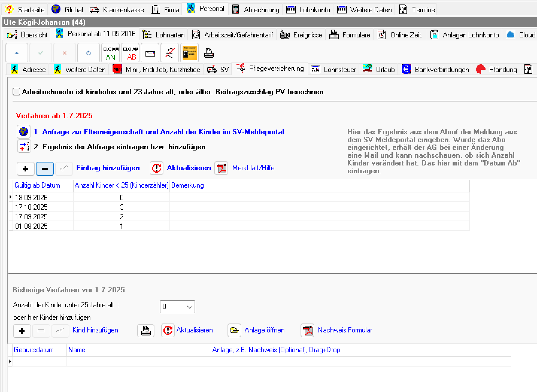Click the Anfrage zur Elterneigenschaft link
Viewport: 537px width, 392px height.
point(159,132)
